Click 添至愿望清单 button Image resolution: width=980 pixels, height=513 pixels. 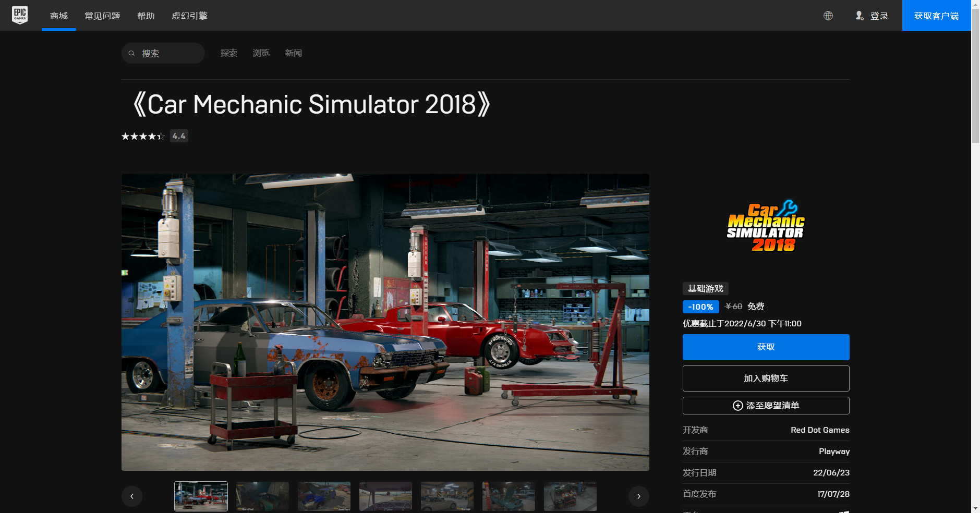(766, 406)
